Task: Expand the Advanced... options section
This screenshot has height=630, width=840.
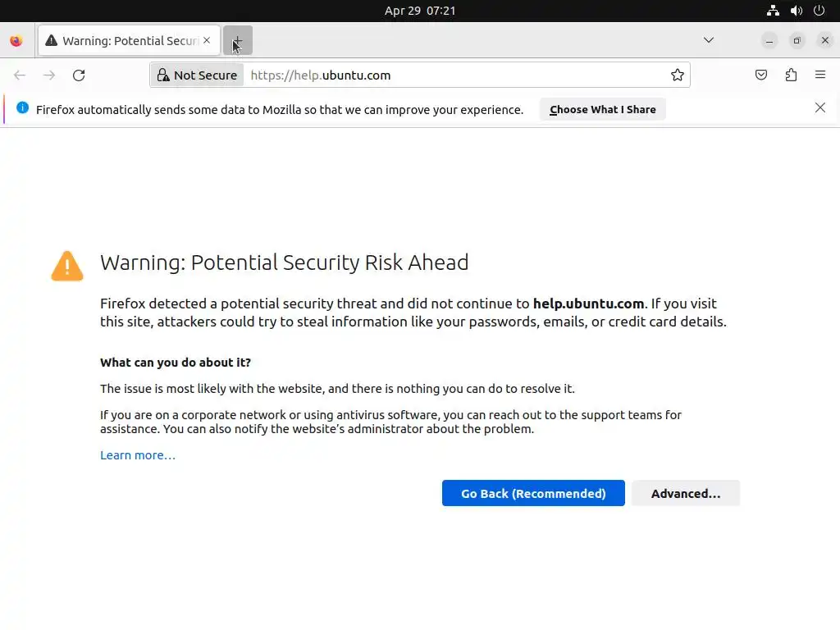Action: point(686,493)
